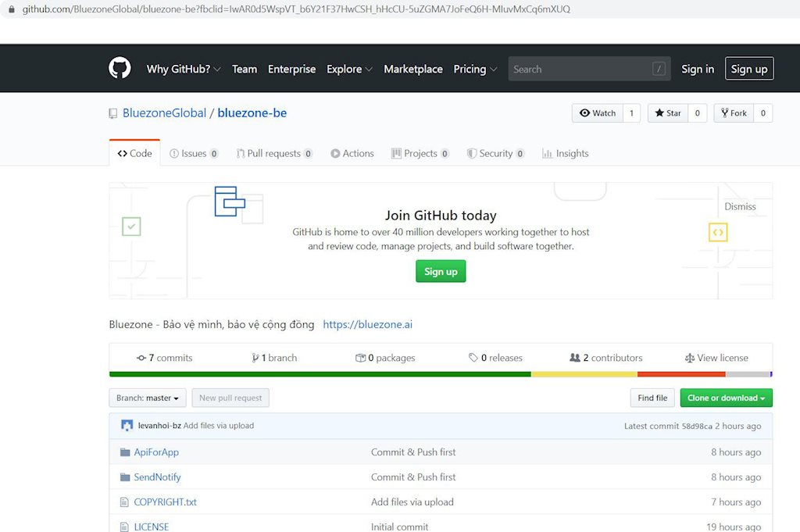Open the Clone or download dropdown
800x532 pixels.
click(x=726, y=398)
